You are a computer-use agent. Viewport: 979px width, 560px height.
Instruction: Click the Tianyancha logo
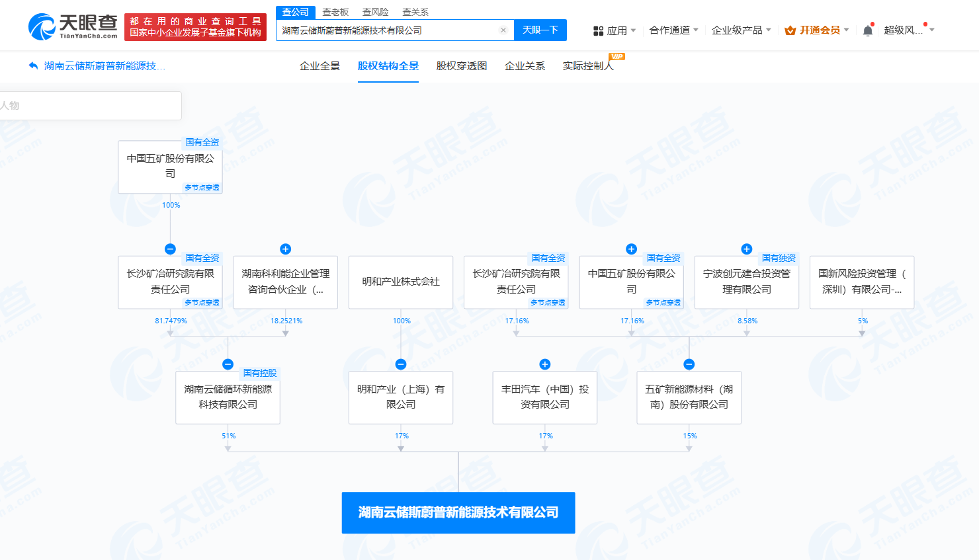click(x=73, y=26)
